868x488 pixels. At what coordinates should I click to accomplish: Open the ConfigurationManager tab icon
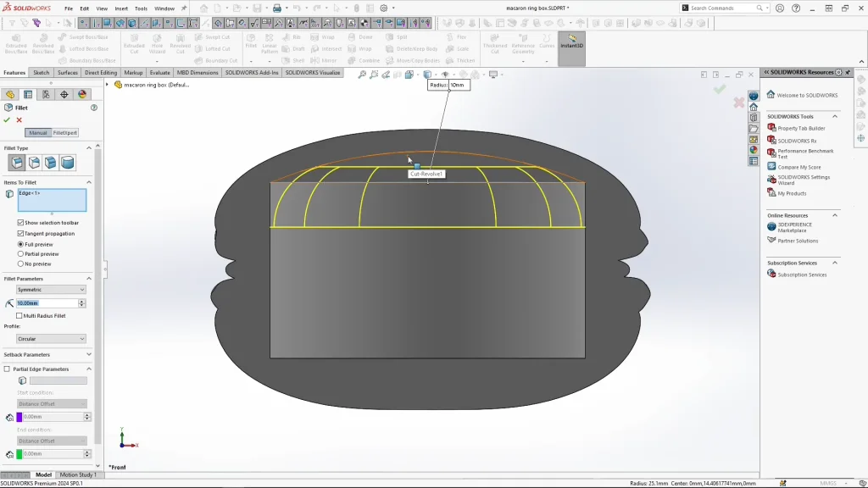tap(46, 95)
